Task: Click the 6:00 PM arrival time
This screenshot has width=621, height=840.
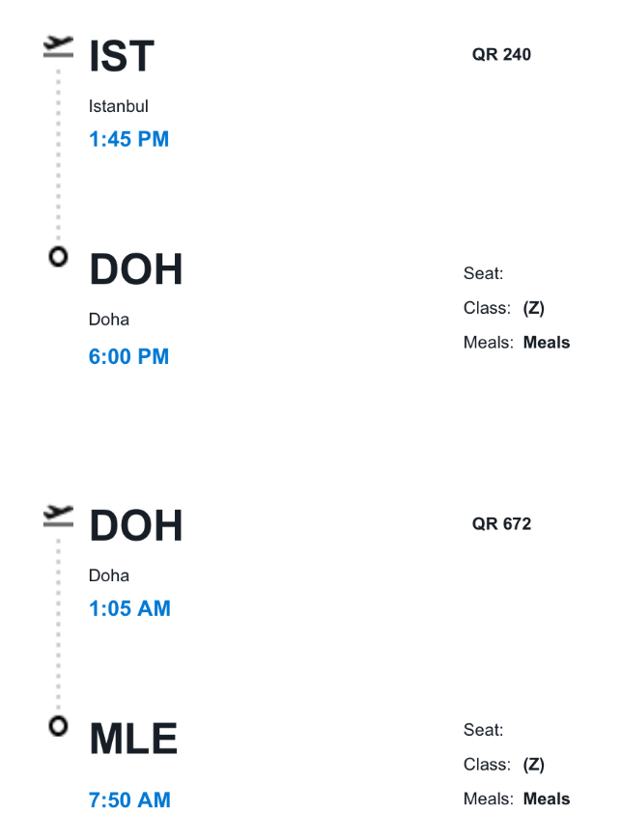Action: point(128,356)
